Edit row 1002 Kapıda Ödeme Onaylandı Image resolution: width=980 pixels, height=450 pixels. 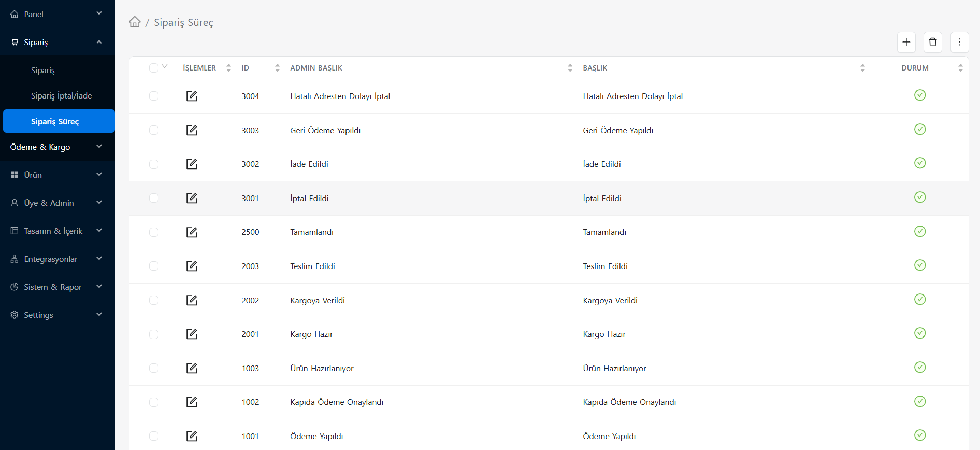(192, 402)
